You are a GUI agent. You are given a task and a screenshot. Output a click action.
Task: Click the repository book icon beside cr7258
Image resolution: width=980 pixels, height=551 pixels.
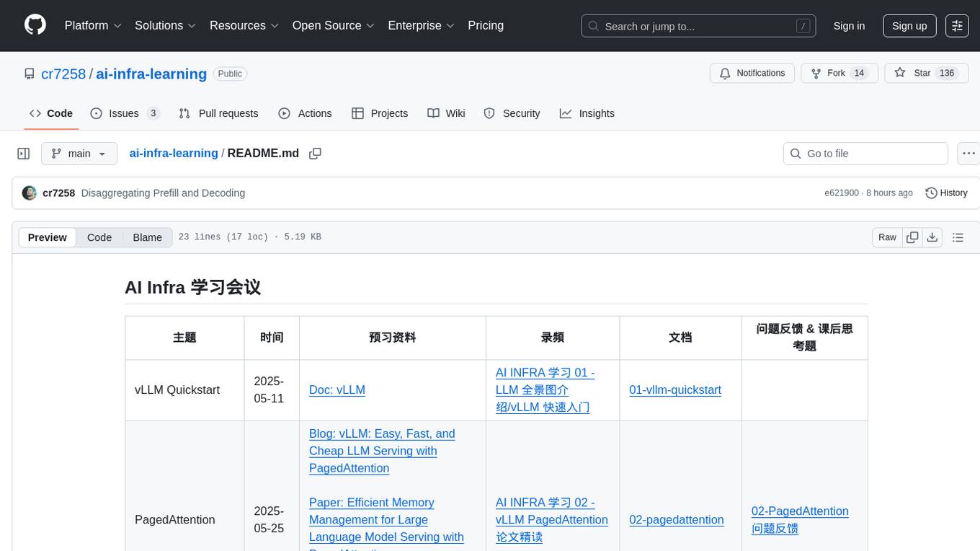click(30, 74)
